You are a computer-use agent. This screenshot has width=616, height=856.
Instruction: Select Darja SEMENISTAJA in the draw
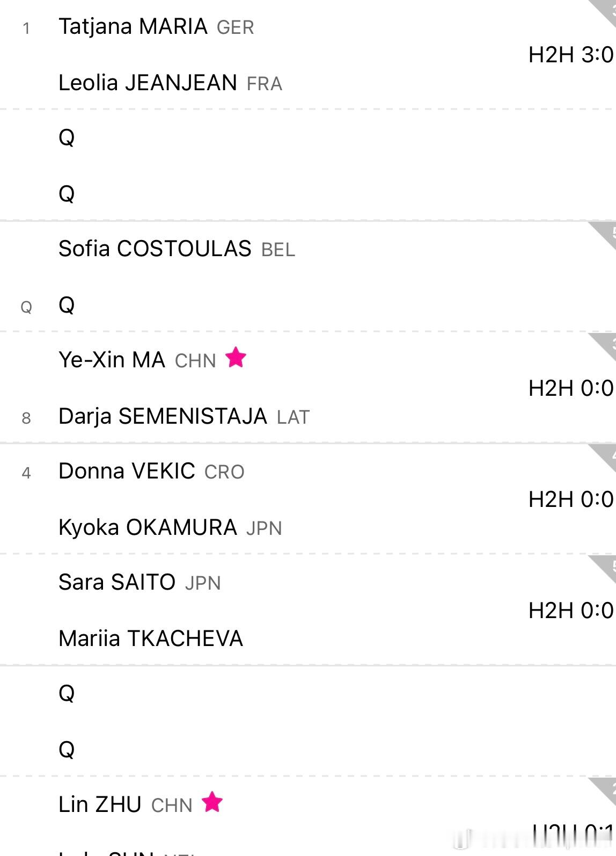pyautogui.click(x=163, y=416)
